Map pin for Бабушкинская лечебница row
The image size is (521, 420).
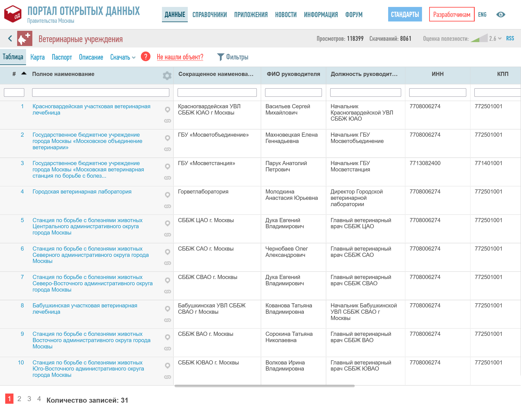(x=167, y=309)
